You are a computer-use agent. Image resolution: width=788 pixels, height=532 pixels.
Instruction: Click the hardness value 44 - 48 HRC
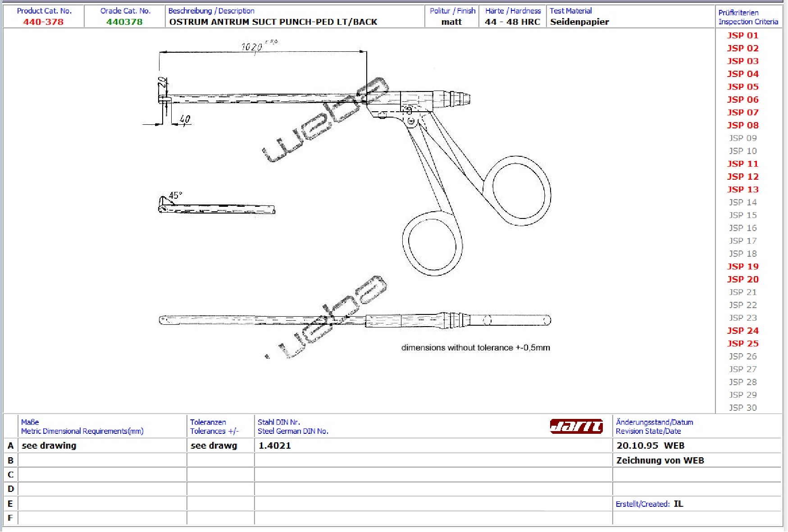coord(512,22)
